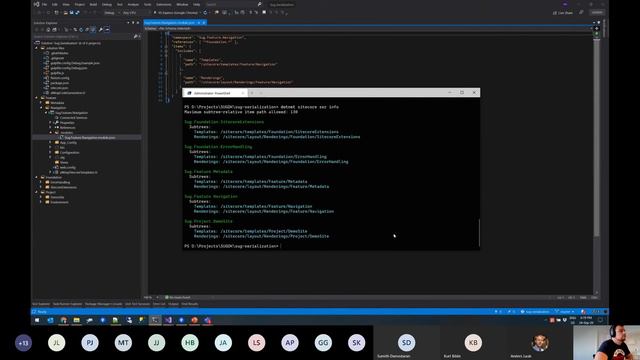
Task: Open the terminal profiles dropdown
Action: pyautogui.click(x=261, y=93)
